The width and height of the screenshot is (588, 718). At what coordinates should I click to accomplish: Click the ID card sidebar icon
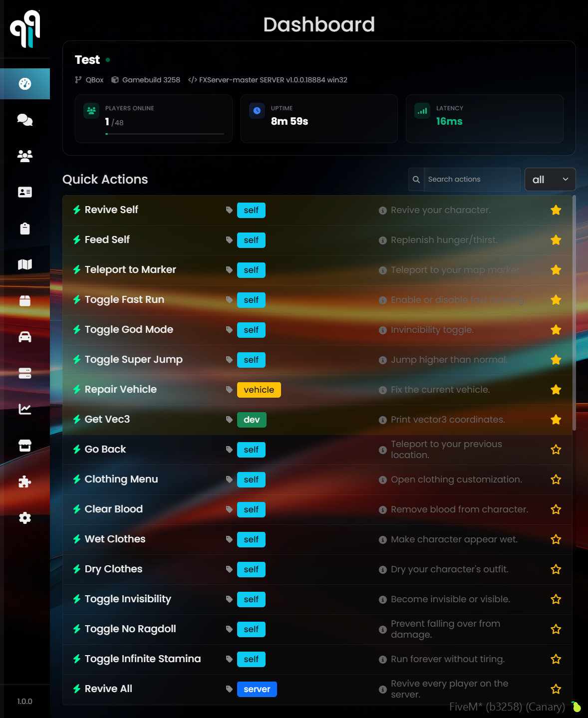coord(25,192)
